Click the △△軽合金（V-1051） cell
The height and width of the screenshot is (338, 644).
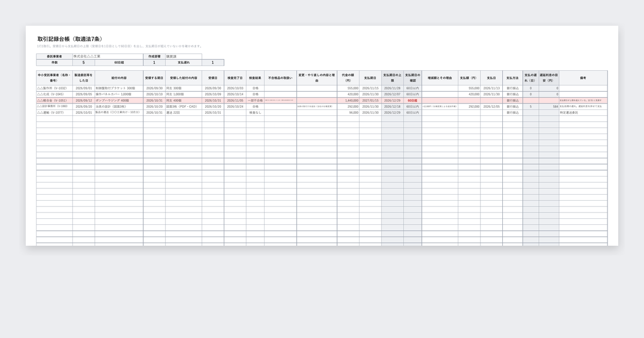tap(55, 100)
